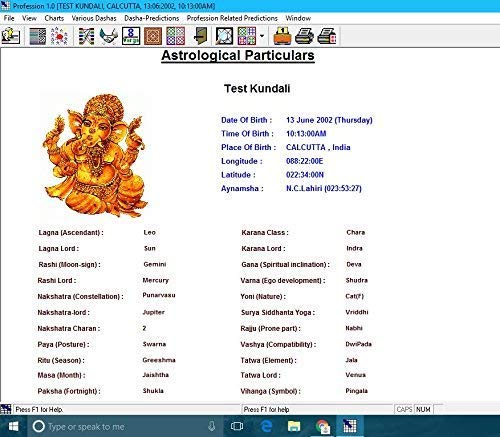Click the brown single chart toolbar icon
The image size is (500, 437).
pos(153,36)
